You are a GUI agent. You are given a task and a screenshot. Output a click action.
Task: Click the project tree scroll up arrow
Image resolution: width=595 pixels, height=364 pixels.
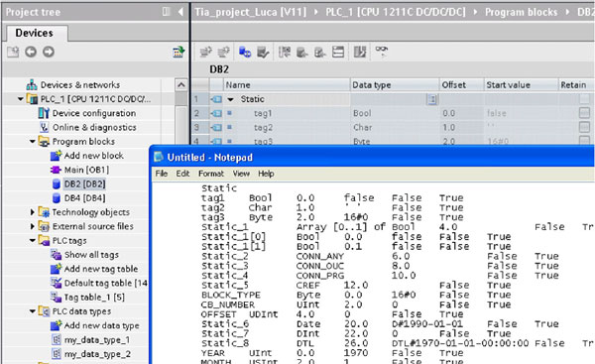pyautogui.click(x=181, y=84)
